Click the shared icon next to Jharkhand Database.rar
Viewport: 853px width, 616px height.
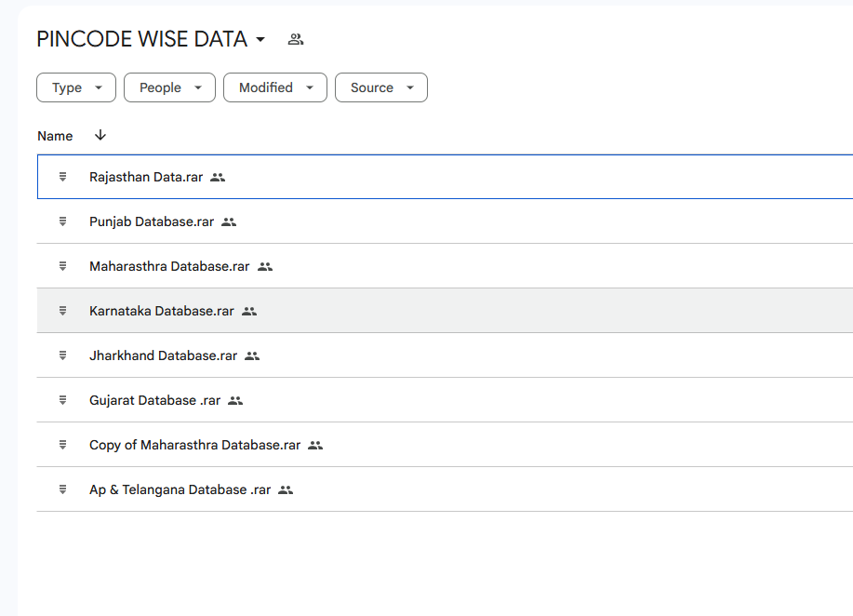point(252,355)
